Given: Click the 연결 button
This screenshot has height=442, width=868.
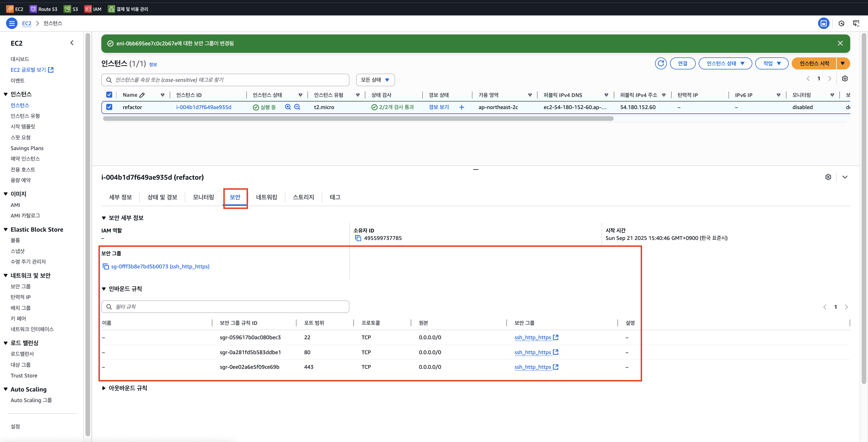Looking at the screenshot, I should tap(682, 63).
